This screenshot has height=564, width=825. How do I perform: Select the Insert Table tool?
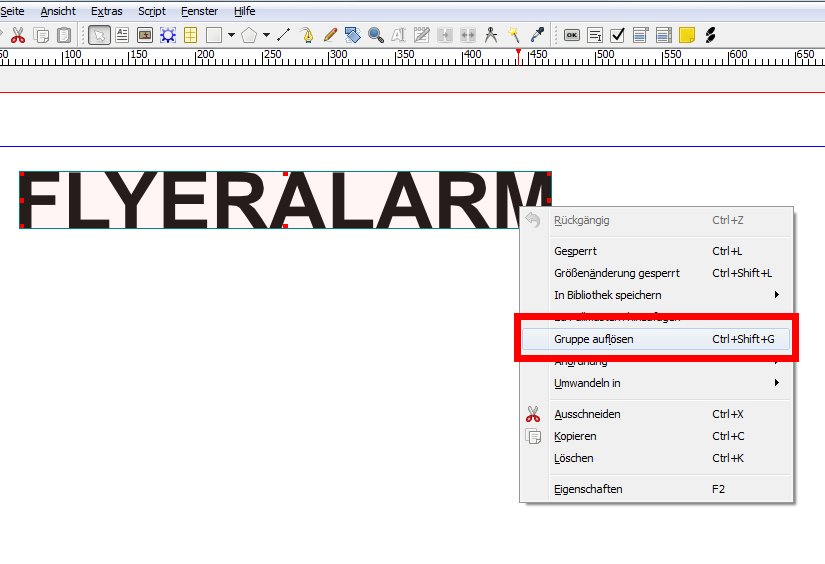[x=190, y=35]
